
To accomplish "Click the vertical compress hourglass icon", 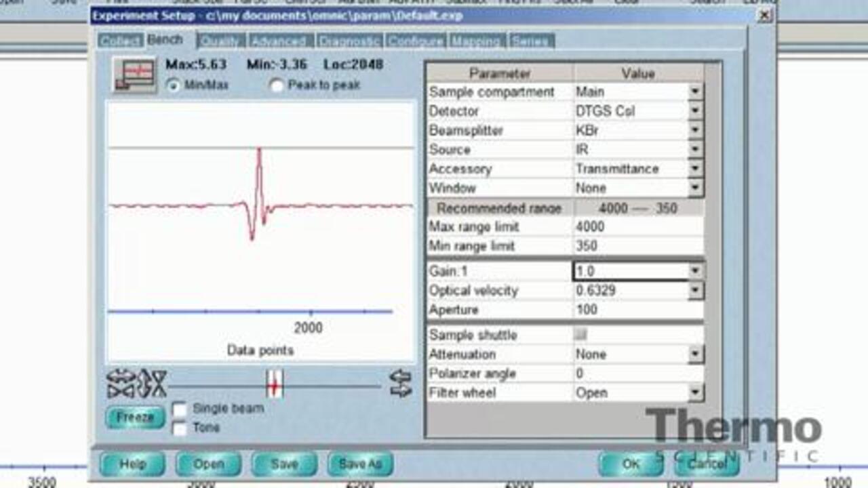I will (x=159, y=384).
